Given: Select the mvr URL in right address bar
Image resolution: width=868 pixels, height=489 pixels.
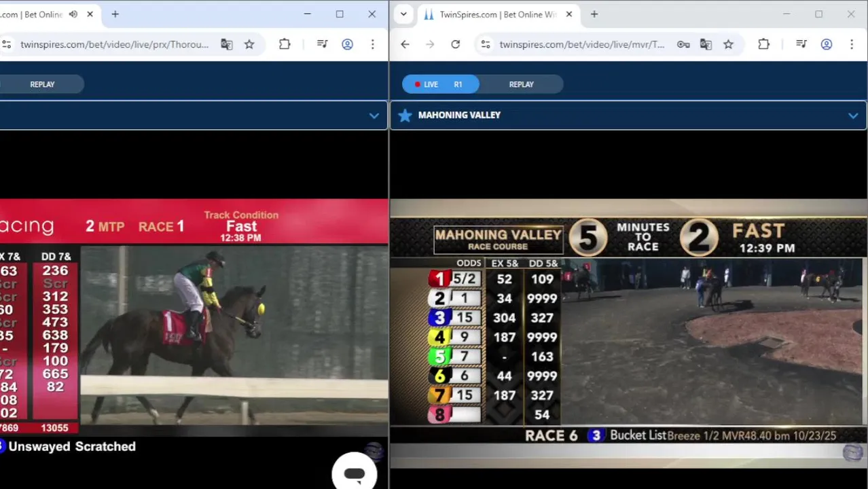Looking at the screenshot, I should click(x=582, y=44).
